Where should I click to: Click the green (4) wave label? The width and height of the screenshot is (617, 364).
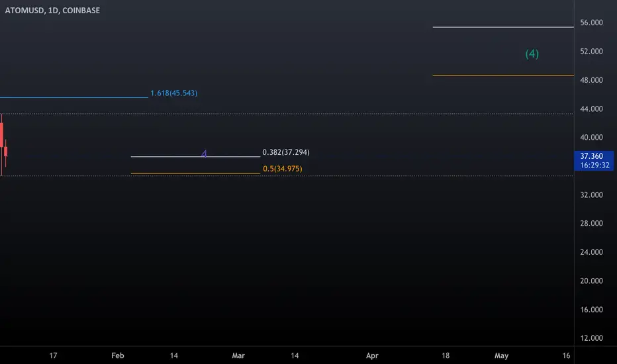point(532,54)
